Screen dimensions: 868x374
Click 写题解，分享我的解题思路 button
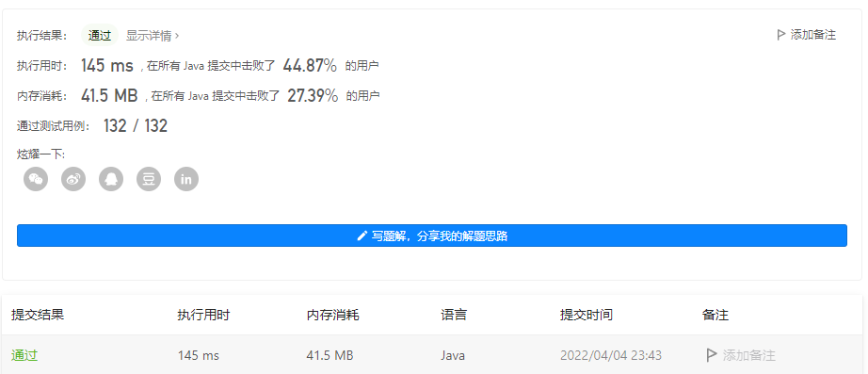pos(432,236)
